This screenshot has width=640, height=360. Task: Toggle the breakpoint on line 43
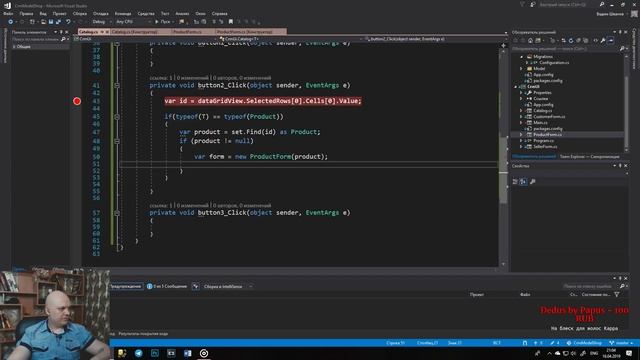pos(77,101)
